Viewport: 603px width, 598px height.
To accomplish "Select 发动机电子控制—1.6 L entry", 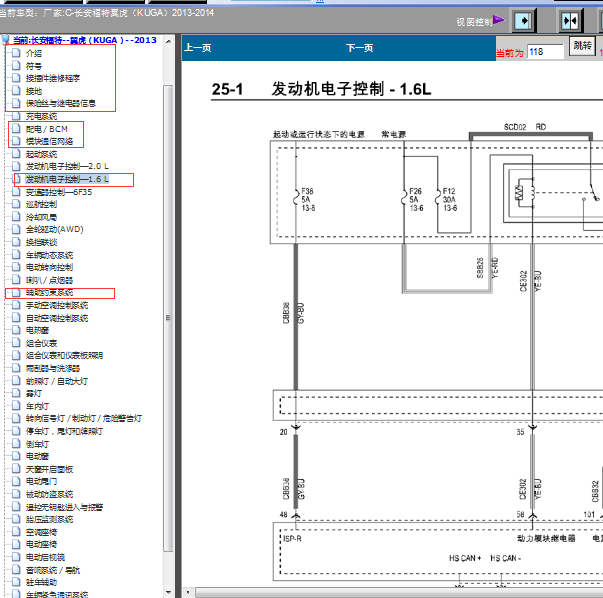I will [x=67, y=179].
